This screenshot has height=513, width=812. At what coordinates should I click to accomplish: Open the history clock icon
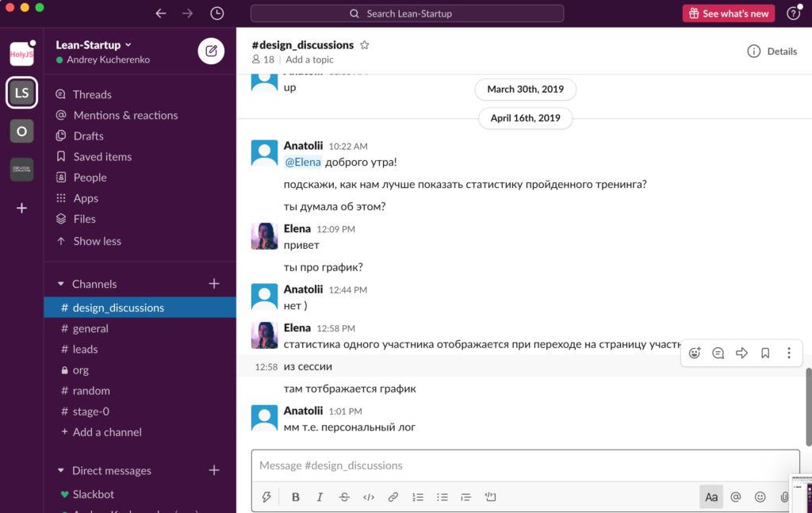point(217,13)
